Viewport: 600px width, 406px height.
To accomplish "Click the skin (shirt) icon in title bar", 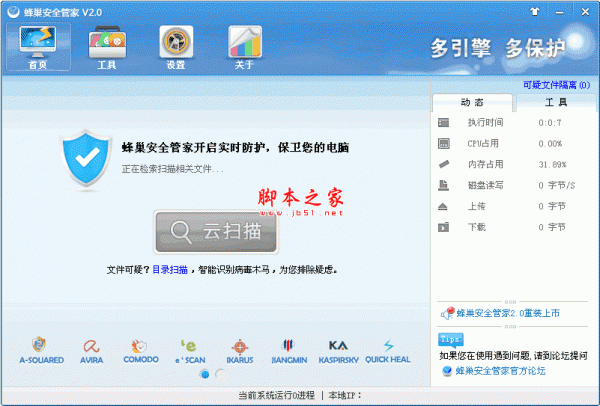I will pyautogui.click(x=535, y=11).
